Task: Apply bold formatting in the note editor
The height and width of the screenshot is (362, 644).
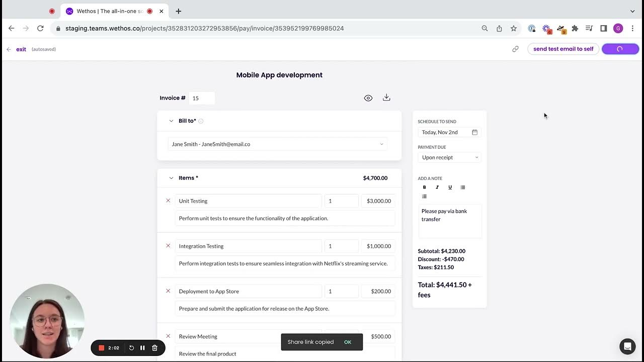Action: pyautogui.click(x=424, y=187)
